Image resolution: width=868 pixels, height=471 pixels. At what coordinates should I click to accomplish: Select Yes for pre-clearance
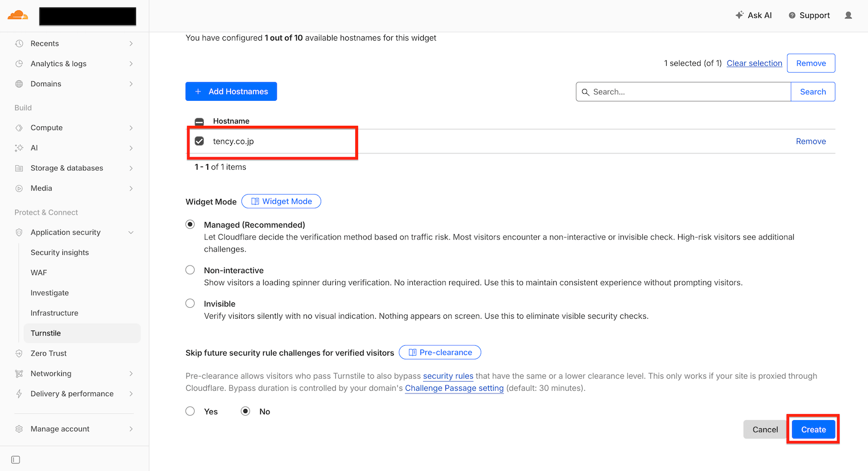click(190, 411)
